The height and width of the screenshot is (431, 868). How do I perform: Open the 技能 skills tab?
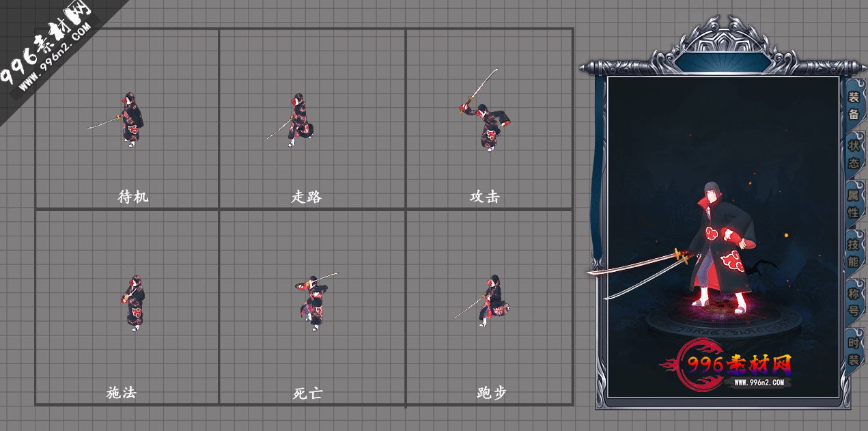point(854,253)
